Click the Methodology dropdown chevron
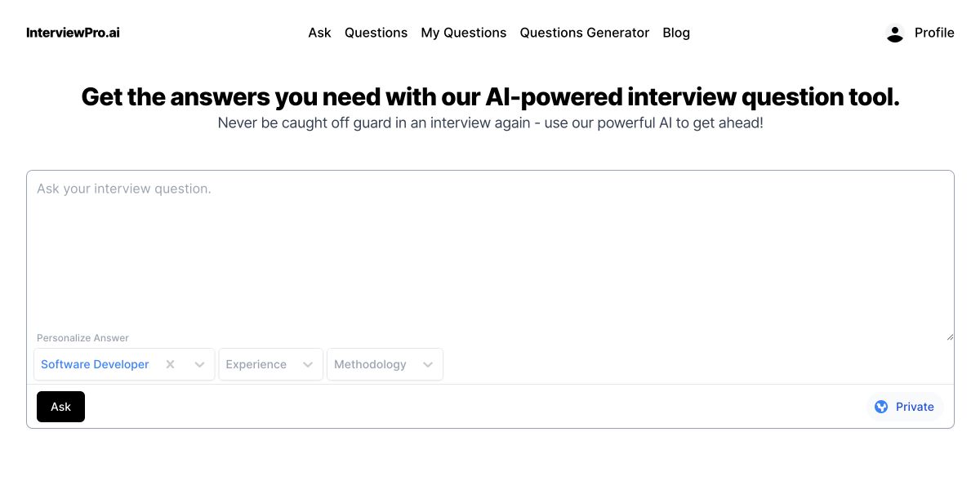Image resolution: width=980 pixels, height=490 pixels. pos(428,364)
